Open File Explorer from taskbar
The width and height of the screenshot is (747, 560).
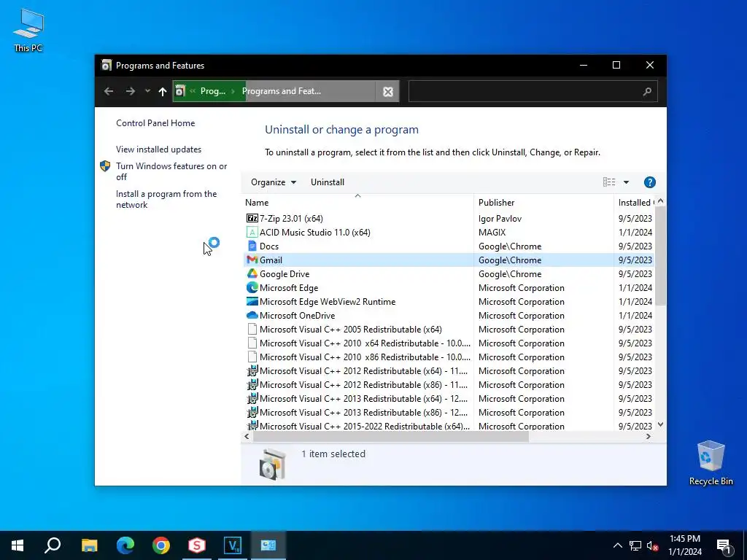89,545
